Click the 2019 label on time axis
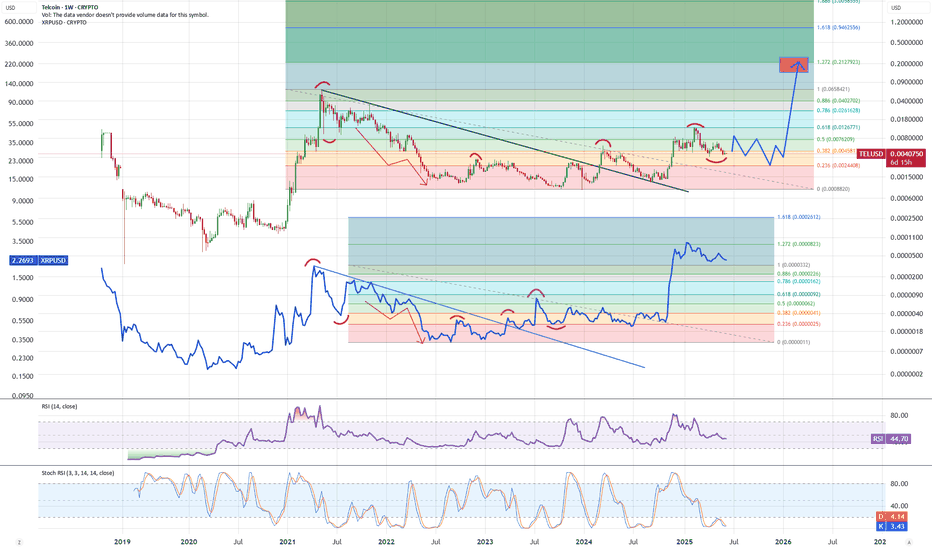The width and height of the screenshot is (932, 550). click(x=122, y=541)
